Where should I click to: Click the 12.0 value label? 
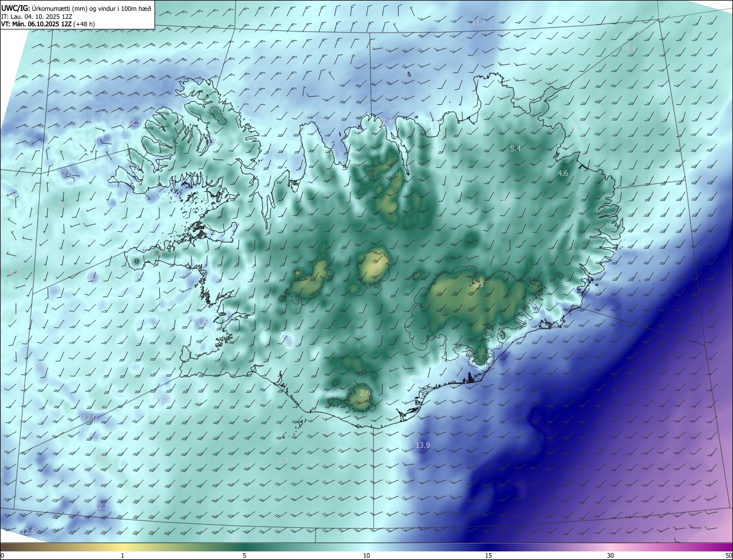89,418
